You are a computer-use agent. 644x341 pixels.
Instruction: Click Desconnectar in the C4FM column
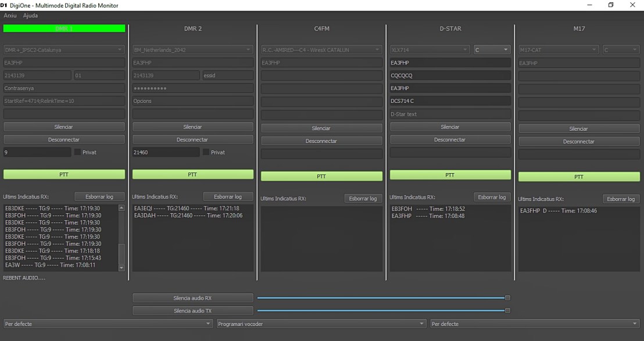pyautogui.click(x=321, y=141)
